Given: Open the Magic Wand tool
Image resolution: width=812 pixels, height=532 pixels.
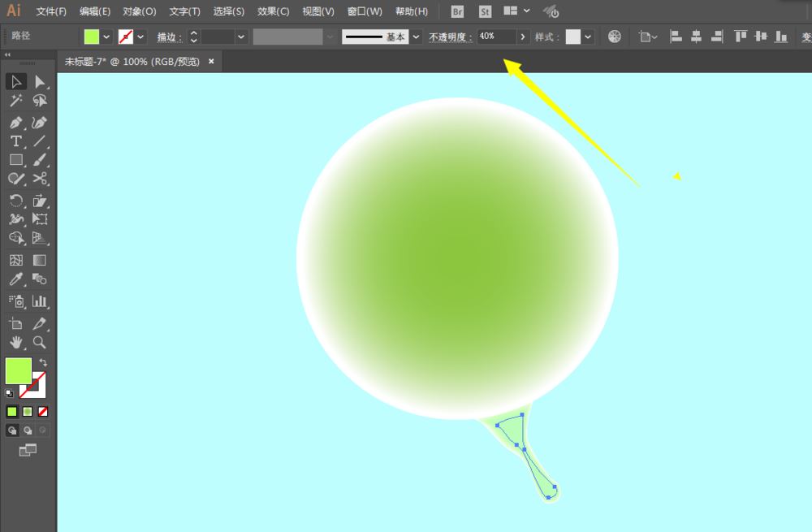Looking at the screenshot, I should pyautogui.click(x=15, y=101).
